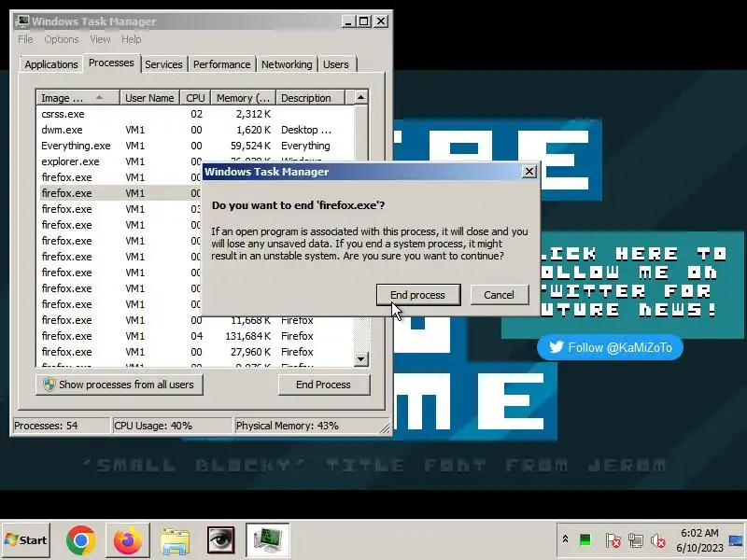Open Action Center flag tray icon

click(x=613, y=540)
